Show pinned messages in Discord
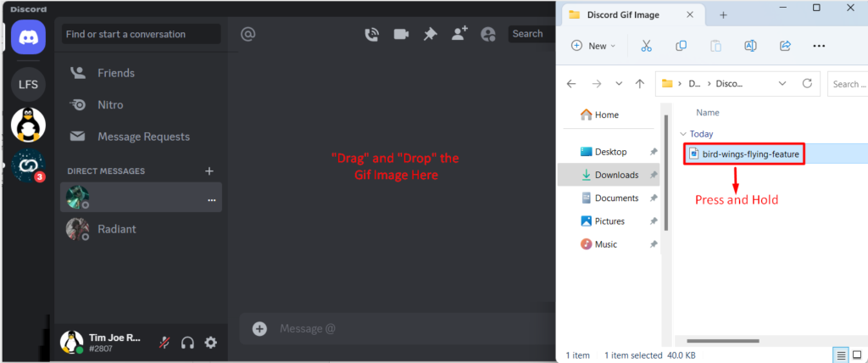 click(430, 35)
